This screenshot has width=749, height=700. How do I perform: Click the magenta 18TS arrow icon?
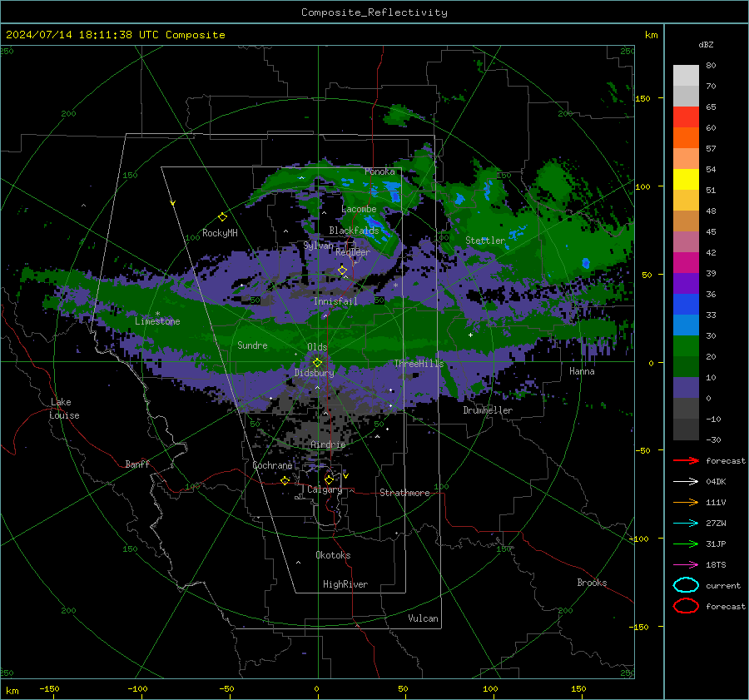[686, 565]
